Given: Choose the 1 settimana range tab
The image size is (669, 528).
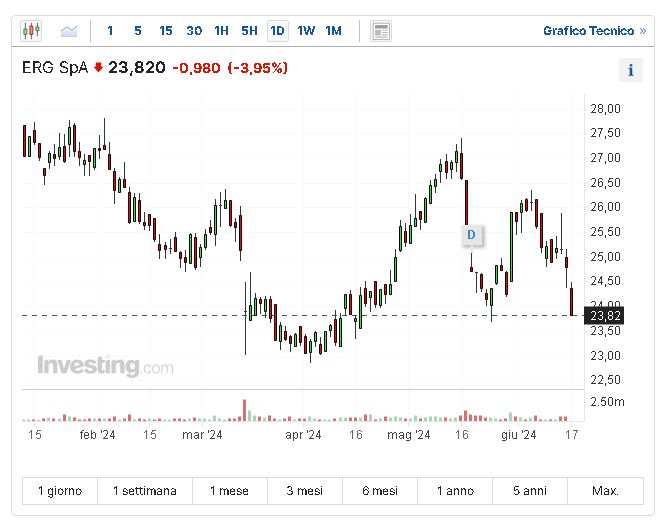Looking at the screenshot, I should click(x=145, y=491).
